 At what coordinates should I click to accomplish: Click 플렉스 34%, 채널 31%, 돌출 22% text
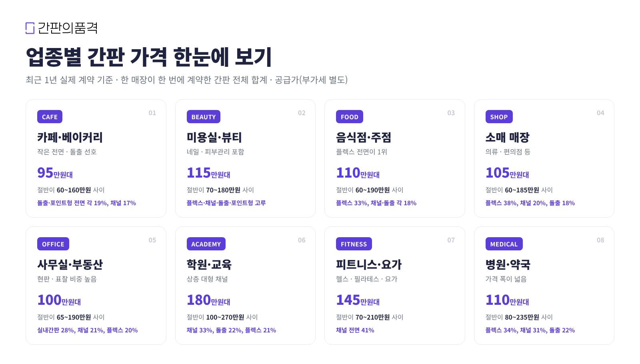(530, 330)
